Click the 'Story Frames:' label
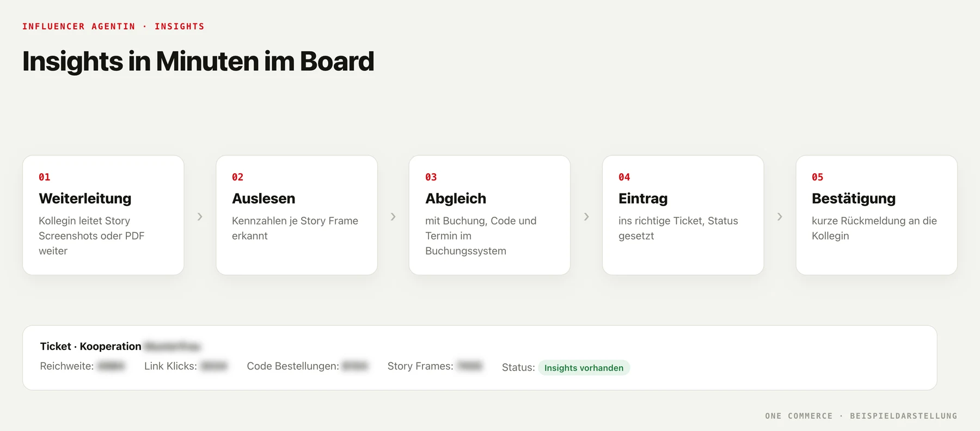Viewport: 980px width, 431px height. [420, 366]
